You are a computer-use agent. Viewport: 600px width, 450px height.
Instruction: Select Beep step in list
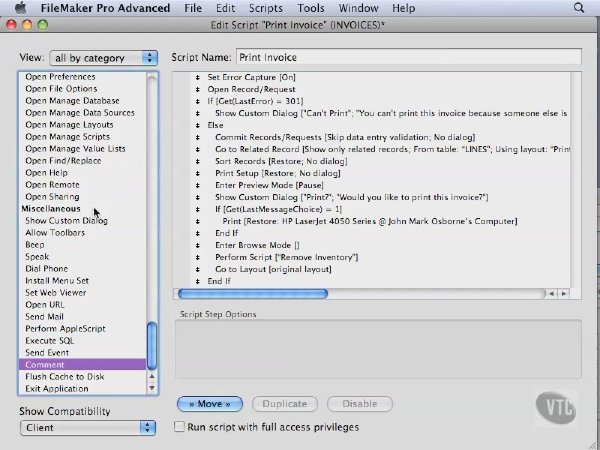[x=82, y=245]
